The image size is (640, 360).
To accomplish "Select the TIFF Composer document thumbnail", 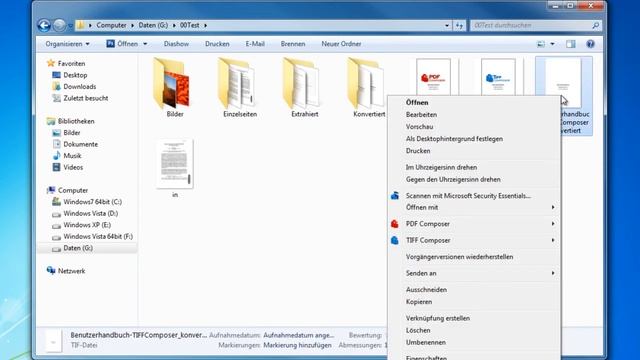I will 498,76.
